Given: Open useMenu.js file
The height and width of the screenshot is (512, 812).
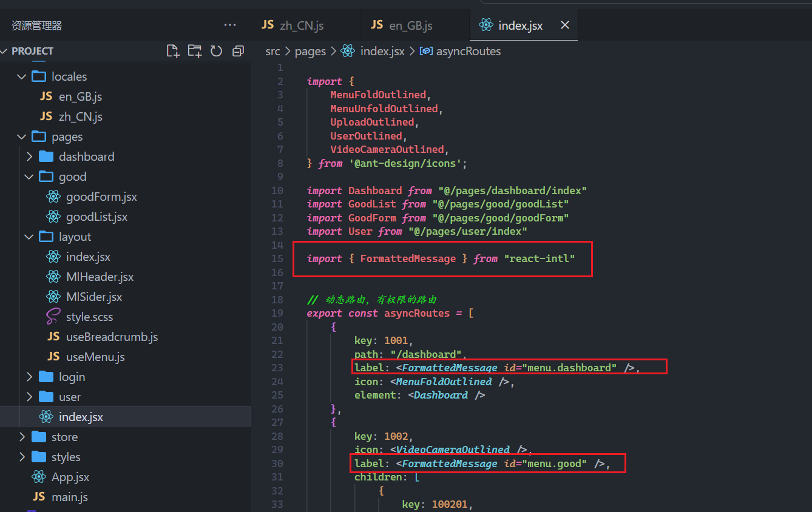Looking at the screenshot, I should (95, 357).
